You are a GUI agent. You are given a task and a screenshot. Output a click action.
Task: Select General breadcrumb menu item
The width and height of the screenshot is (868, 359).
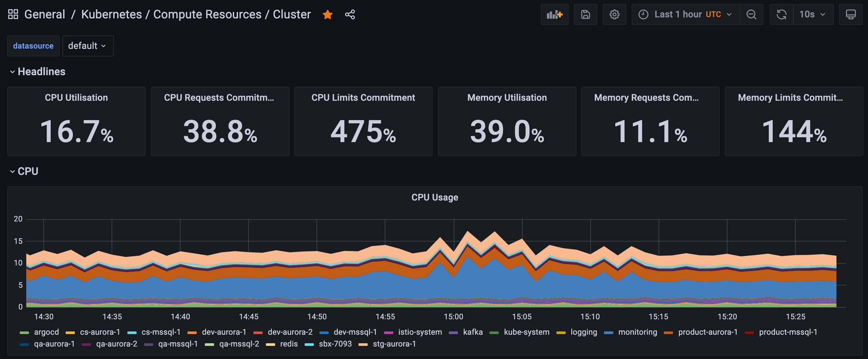pos(44,14)
